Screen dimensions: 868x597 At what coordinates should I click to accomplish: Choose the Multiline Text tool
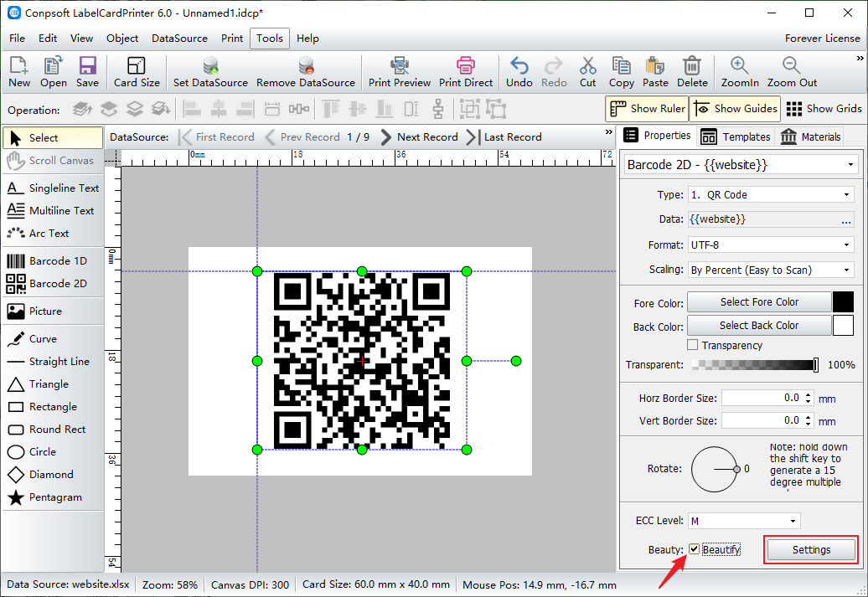53,211
